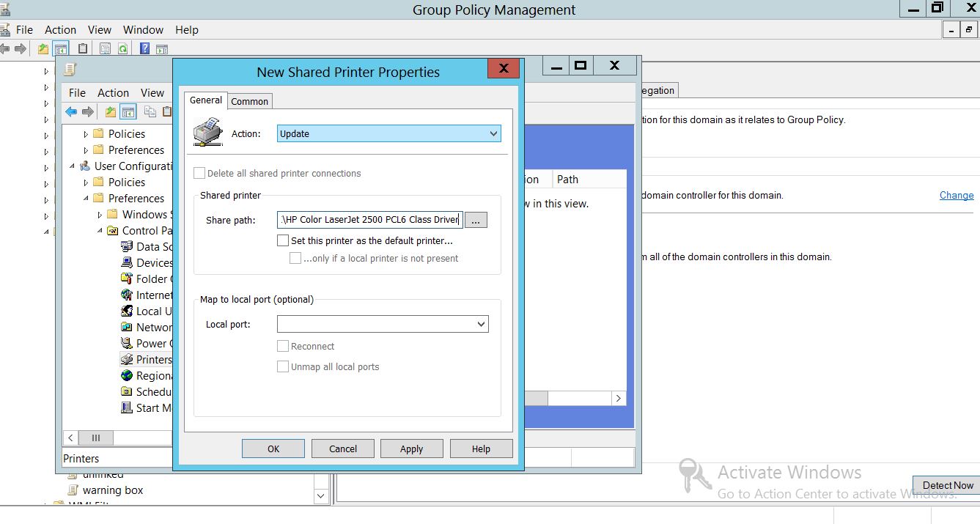Screen dimensions: 980x524
Task: Click the Apply button
Action: click(411, 449)
